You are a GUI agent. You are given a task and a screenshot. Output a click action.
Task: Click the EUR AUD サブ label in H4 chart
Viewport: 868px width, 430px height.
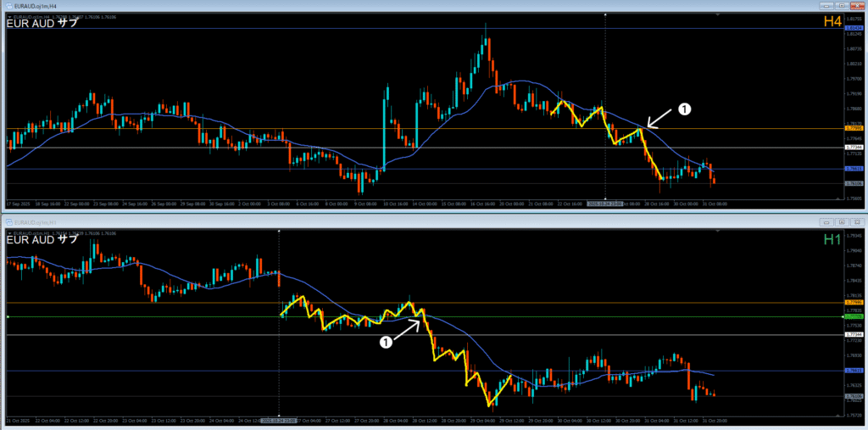click(42, 23)
